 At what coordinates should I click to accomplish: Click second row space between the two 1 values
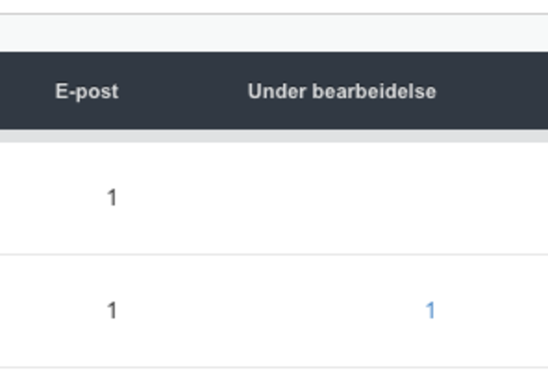271,310
